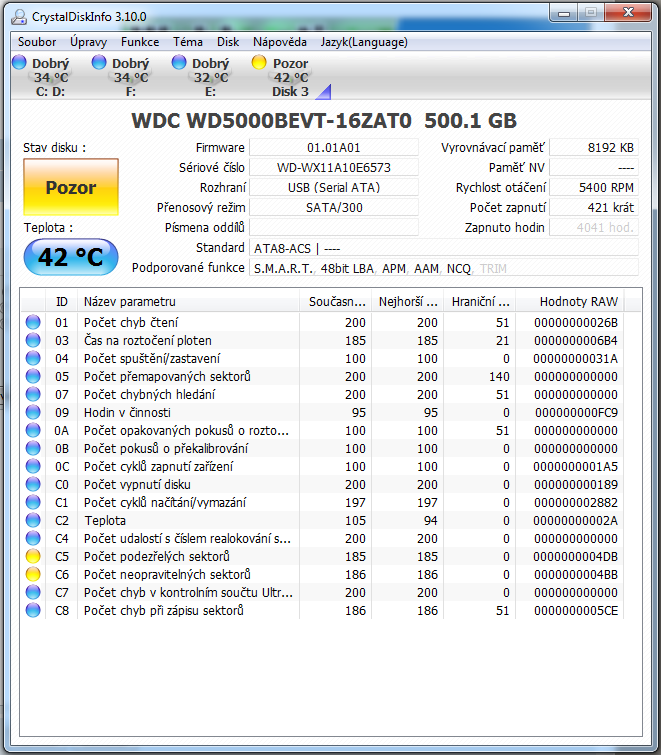Close the CrystalDiskInfo window
The image size is (661, 755).
(x=628, y=13)
